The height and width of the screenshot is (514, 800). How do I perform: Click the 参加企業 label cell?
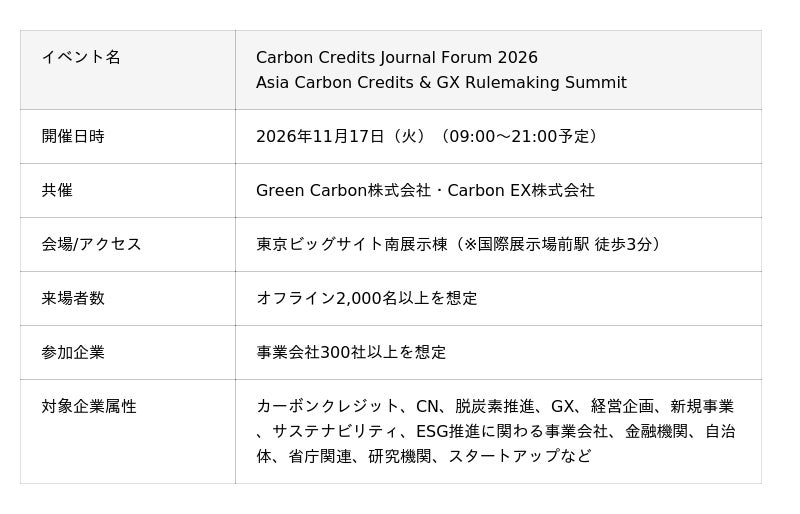[128, 353]
